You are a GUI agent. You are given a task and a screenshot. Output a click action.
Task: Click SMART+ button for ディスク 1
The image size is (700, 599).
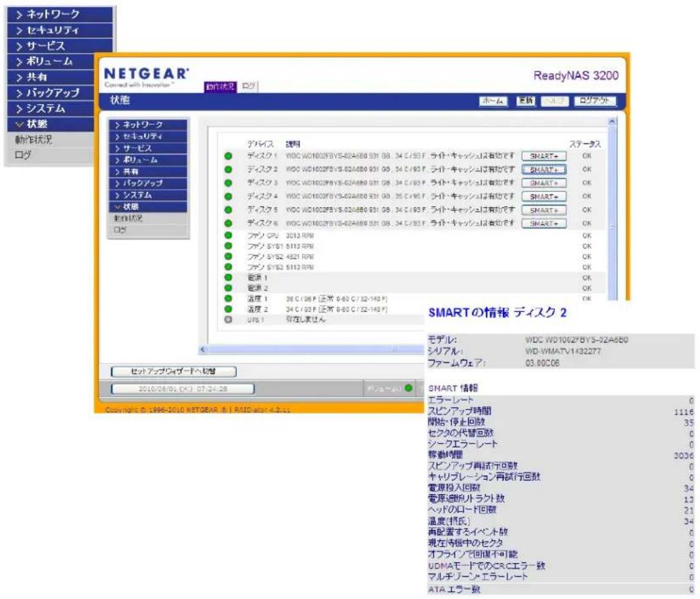click(544, 156)
